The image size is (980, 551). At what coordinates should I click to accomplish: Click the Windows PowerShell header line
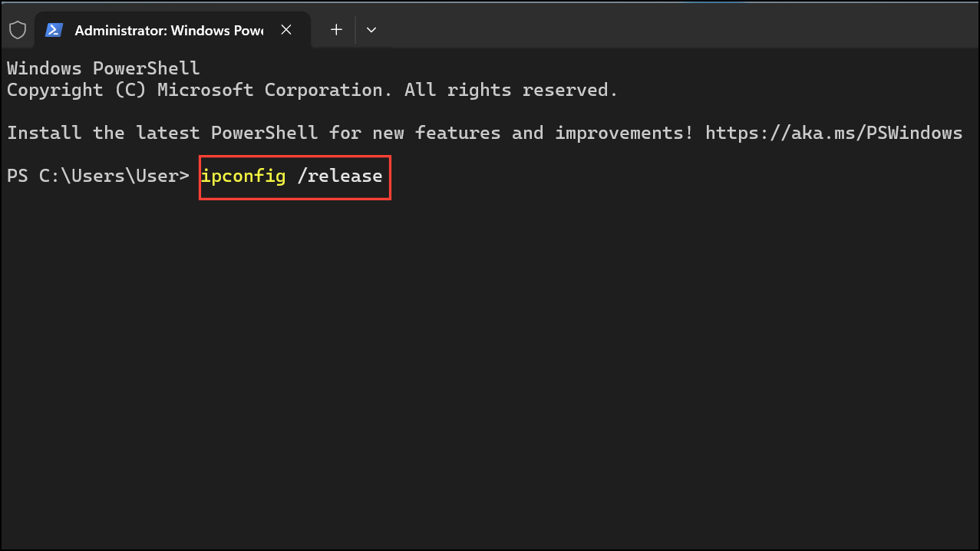click(x=104, y=68)
